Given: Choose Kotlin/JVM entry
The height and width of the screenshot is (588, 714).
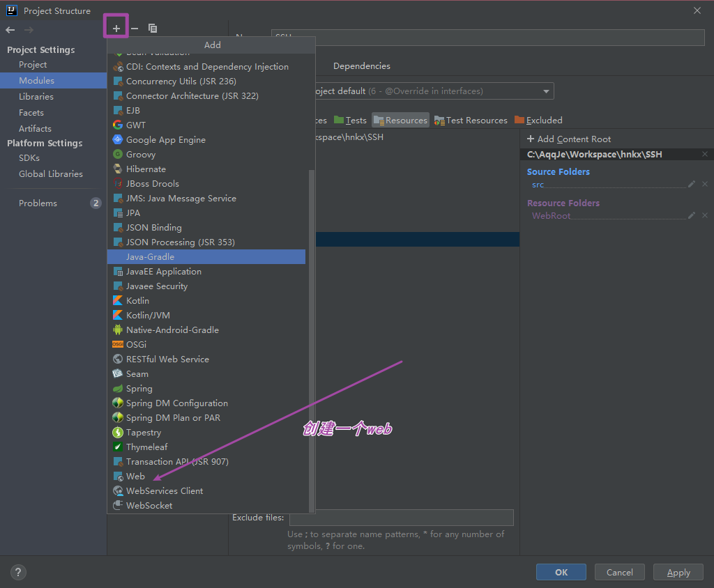Looking at the screenshot, I should click(x=206, y=315).
